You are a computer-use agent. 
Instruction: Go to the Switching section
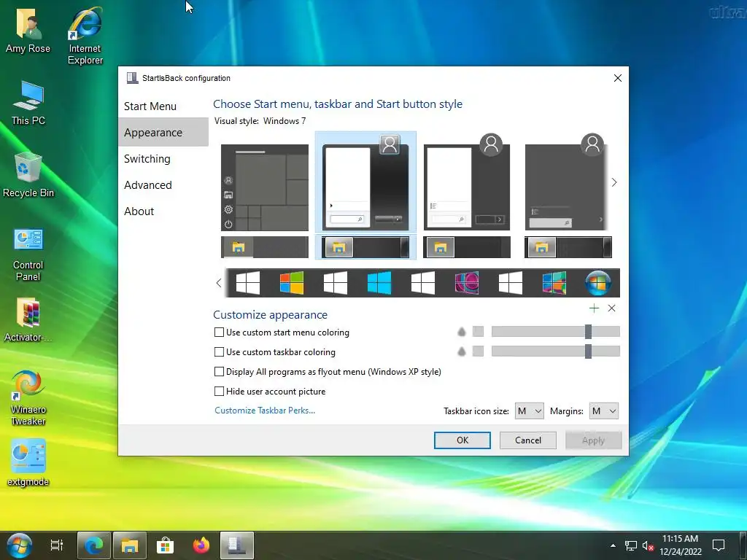tap(147, 158)
